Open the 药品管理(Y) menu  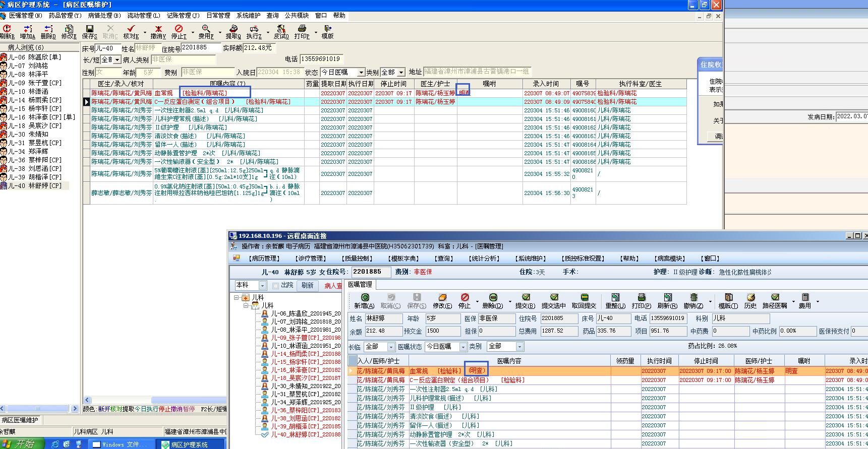click(65, 16)
